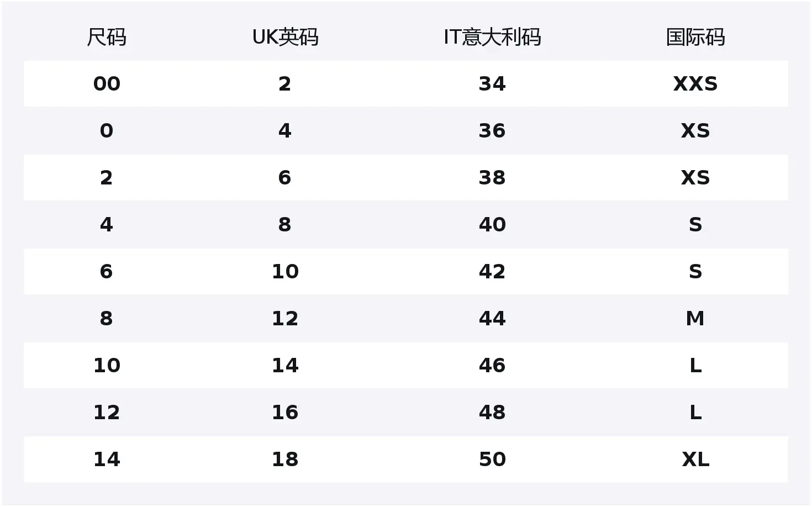The image size is (812, 507).
Task: Select the IT意大利码 column header
Action: pyautogui.click(x=492, y=38)
